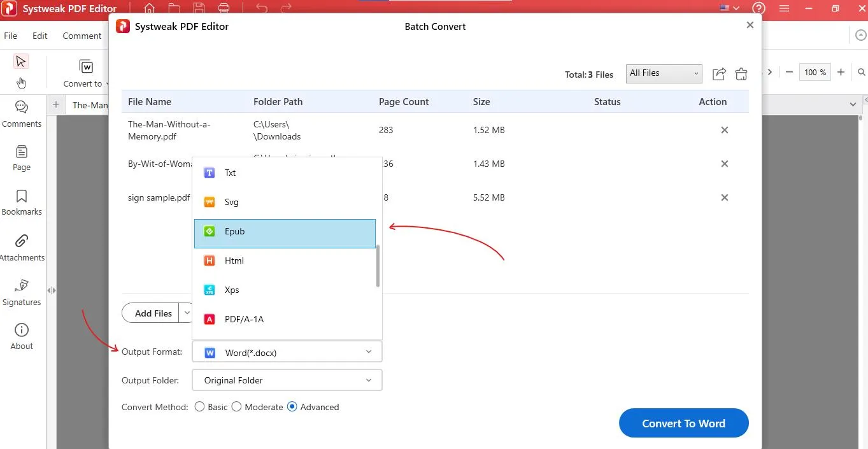This screenshot has width=868, height=449.
Task: Select the hand pan tool
Action: click(x=21, y=83)
